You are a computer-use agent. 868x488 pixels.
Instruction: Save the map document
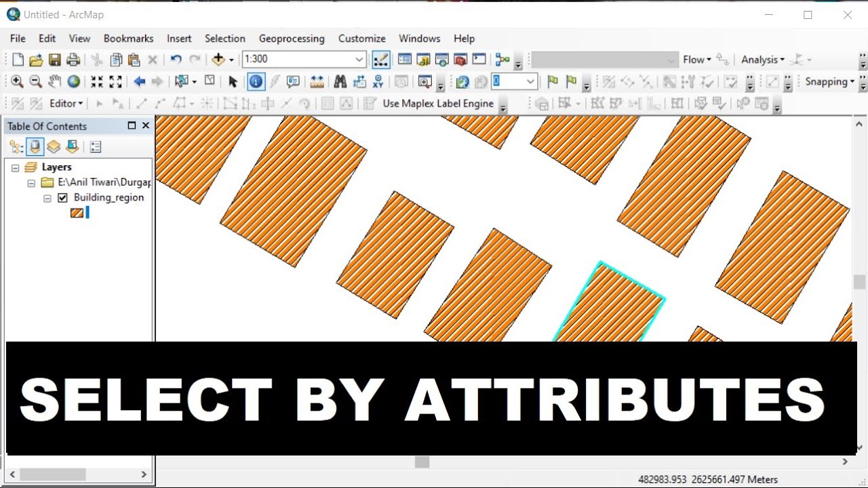point(55,60)
